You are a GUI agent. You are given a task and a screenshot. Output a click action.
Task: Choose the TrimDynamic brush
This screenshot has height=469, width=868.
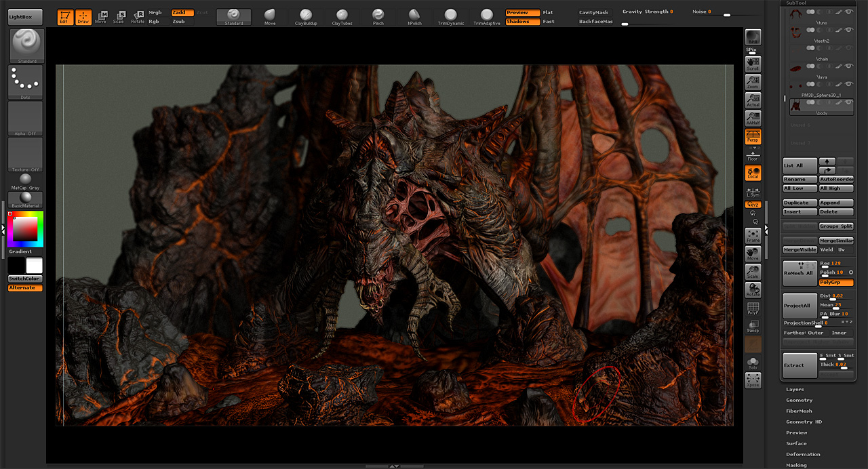point(450,17)
